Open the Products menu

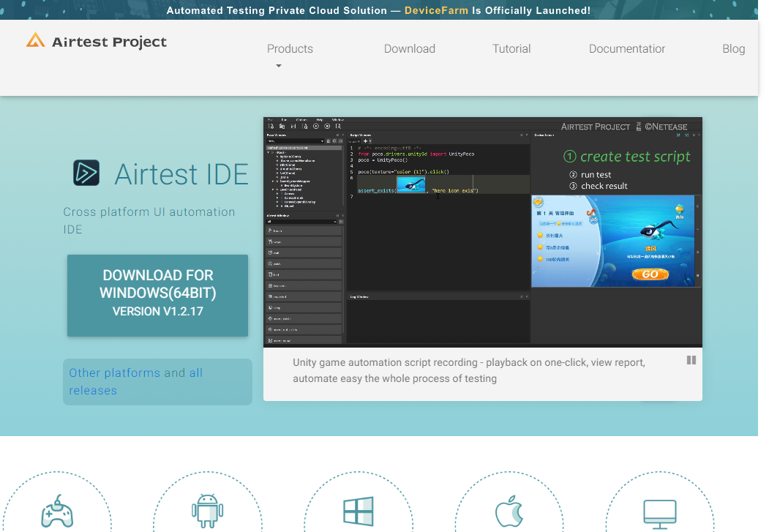tap(290, 48)
